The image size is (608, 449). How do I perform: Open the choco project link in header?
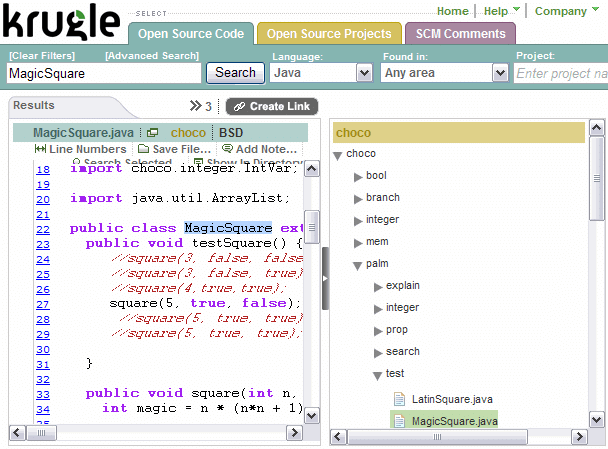coord(188,133)
